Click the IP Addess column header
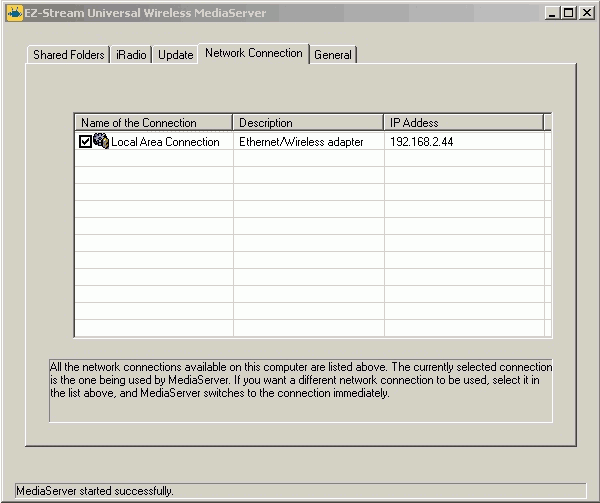Image resolution: width=600 pixels, height=503 pixels. pos(463,123)
